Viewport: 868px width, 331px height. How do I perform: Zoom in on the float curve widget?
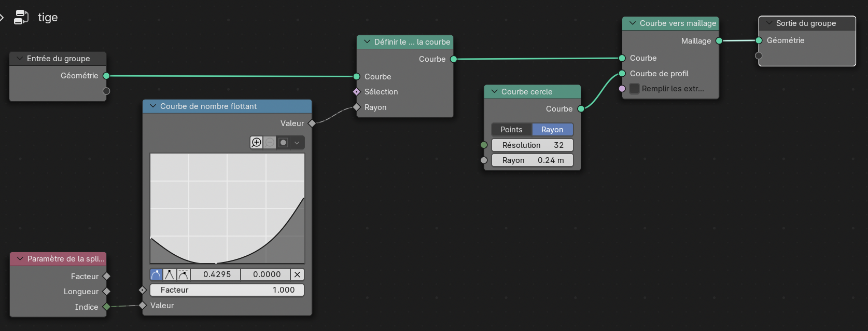tap(257, 143)
